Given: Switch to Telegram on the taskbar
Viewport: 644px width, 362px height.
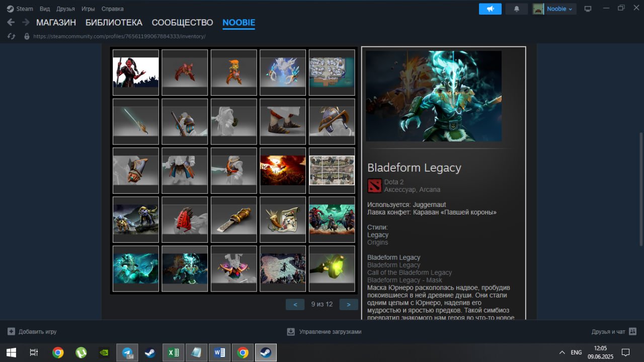Looking at the screenshot, I should coord(127,352).
